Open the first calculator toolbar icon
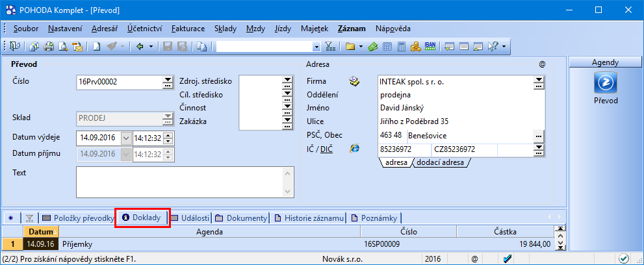The width and height of the screenshot is (644, 265). (x=387, y=46)
